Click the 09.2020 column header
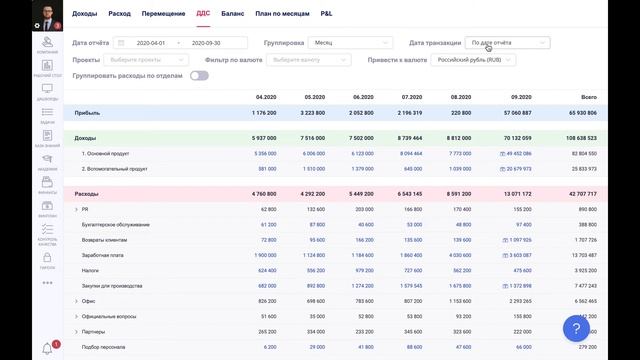The image size is (640, 360). 521,97
